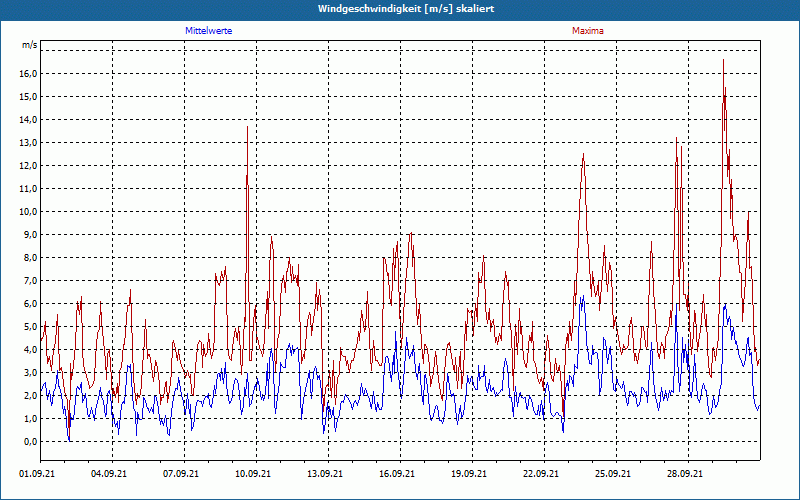Select the 13,0 y-axis value
This screenshot has width=800, height=500.
[28, 142]
